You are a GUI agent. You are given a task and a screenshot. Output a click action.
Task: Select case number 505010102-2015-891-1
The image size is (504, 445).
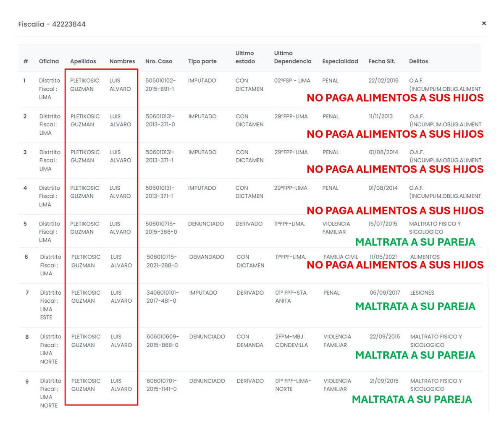(x=160, y=85)
